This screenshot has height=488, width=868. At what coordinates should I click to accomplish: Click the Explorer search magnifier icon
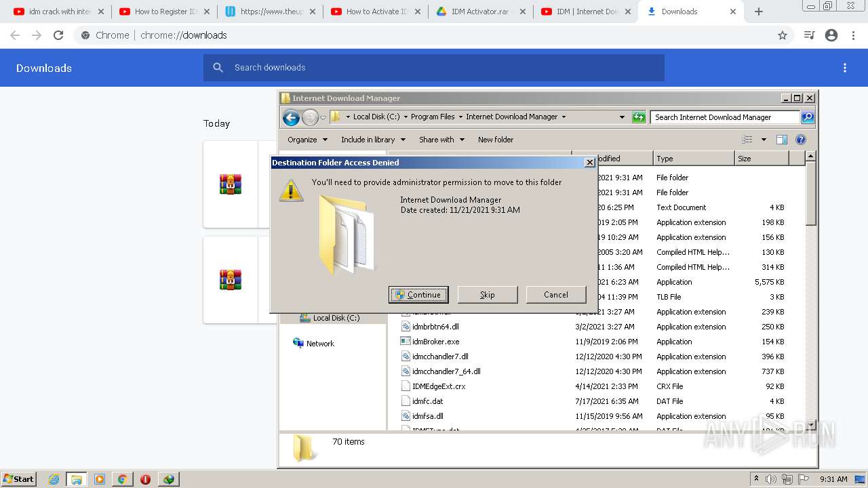point(808,117)
